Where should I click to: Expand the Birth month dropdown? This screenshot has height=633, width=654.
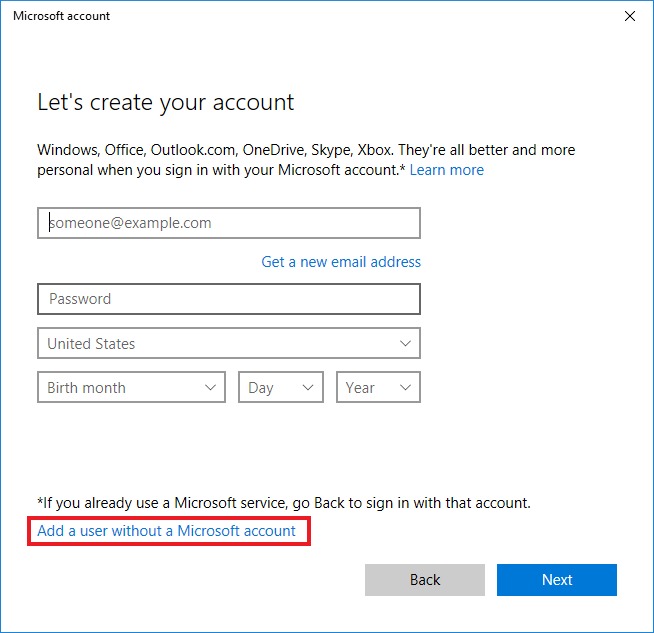point(130,388)
